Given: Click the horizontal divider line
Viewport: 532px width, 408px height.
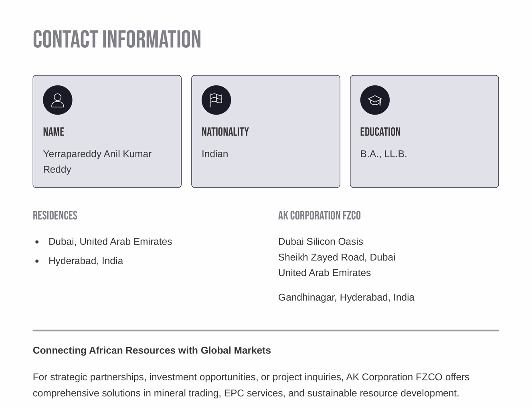Looking at the screenshot, I should click(x=265, y=330).
